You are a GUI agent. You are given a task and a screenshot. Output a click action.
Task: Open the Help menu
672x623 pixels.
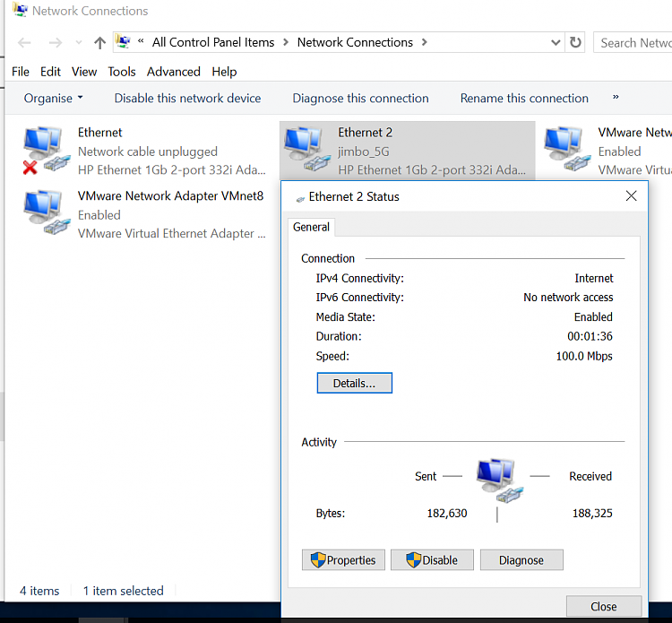coord(224,72)
